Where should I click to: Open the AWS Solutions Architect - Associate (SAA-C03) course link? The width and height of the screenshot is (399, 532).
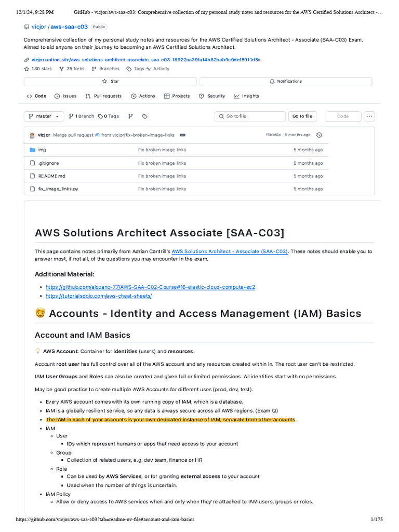pyautogui.click(x=230, y=252)
